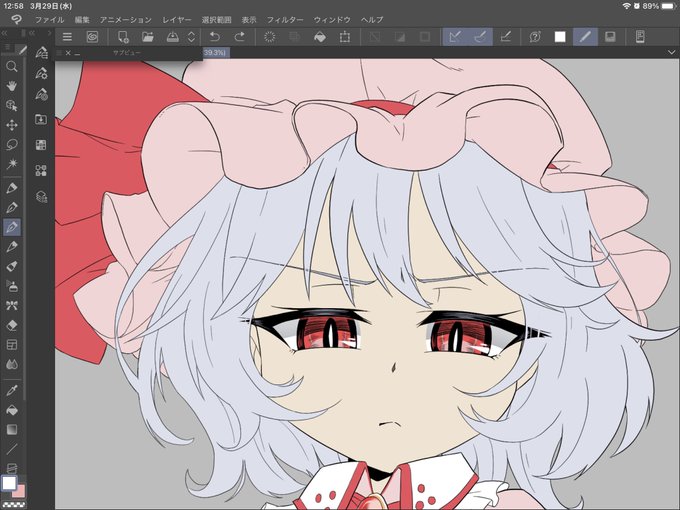Open the フィルター menu
Viewport: 680px width, 510px height.
point(285,20)
